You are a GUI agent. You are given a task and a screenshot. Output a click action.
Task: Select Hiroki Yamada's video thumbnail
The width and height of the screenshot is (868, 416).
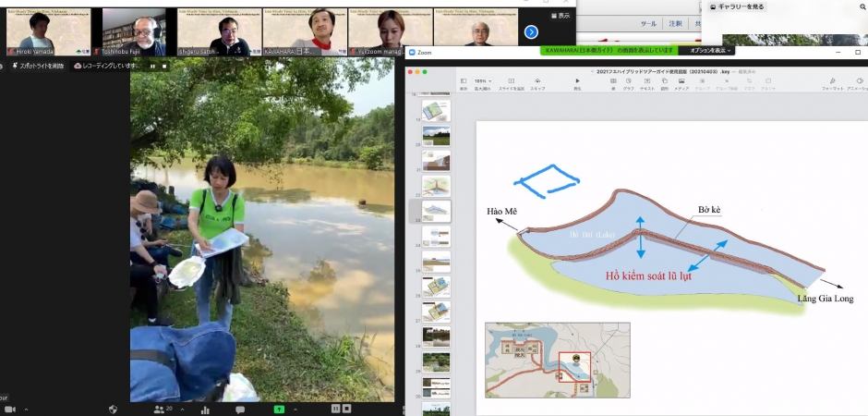point(48,32)
